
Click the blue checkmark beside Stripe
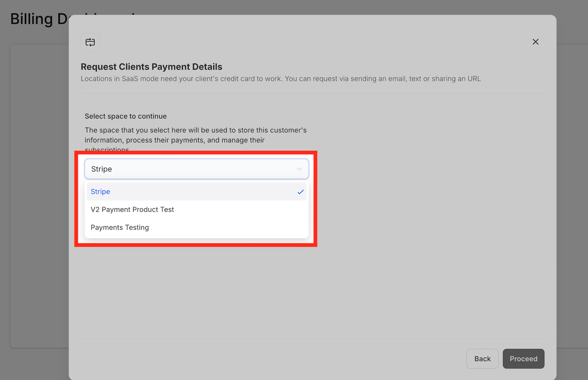coord(300,192)
